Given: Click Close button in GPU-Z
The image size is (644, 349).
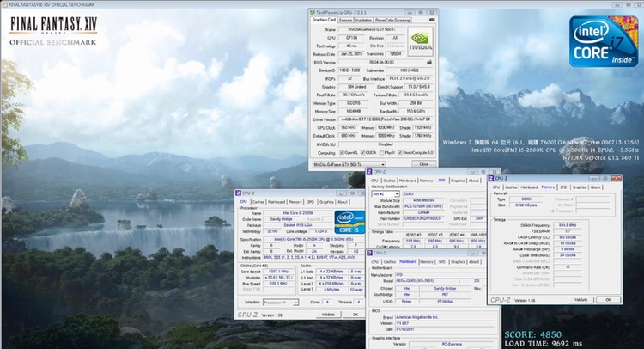Looking at the screenshot, I should [424, 164].
